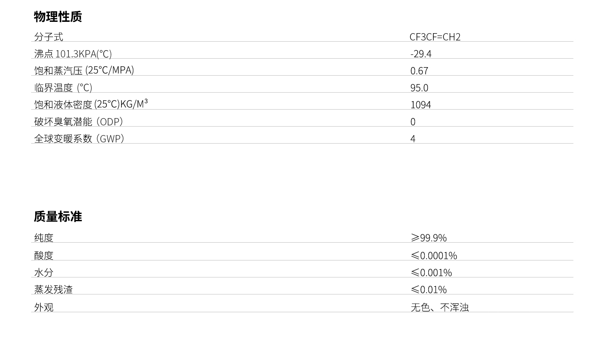
Task: Click the boiling point value -29.4
Action: point(421,54)
